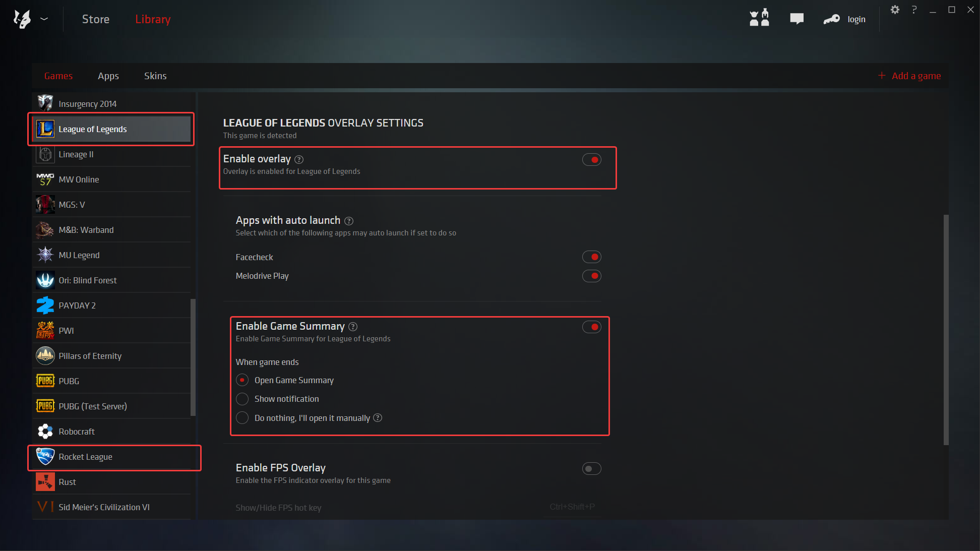Expand the Overwolf logo dropdown arrow
The width and height of the screenshot is (980, 551).
[x=44, y=19]
